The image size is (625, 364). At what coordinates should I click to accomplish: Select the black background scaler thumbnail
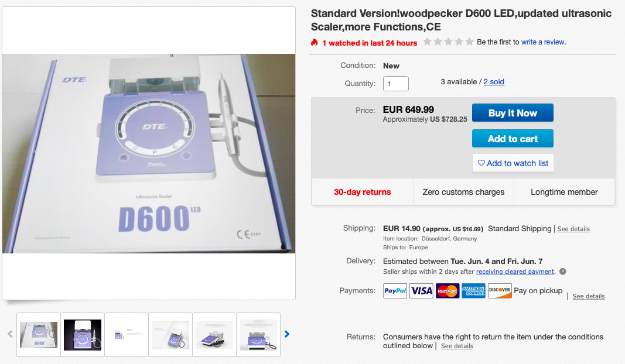[83, 335]
